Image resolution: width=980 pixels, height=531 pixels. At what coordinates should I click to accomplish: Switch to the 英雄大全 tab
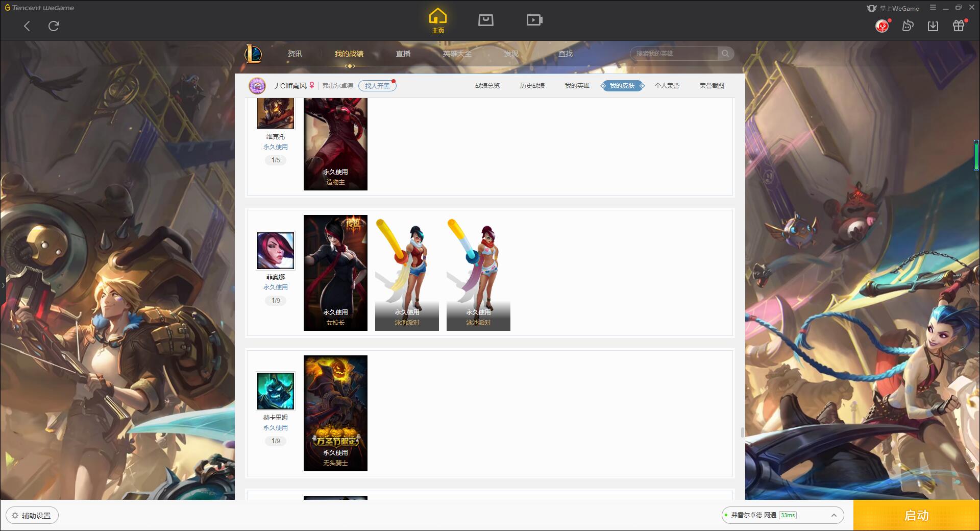coord(457,54)
